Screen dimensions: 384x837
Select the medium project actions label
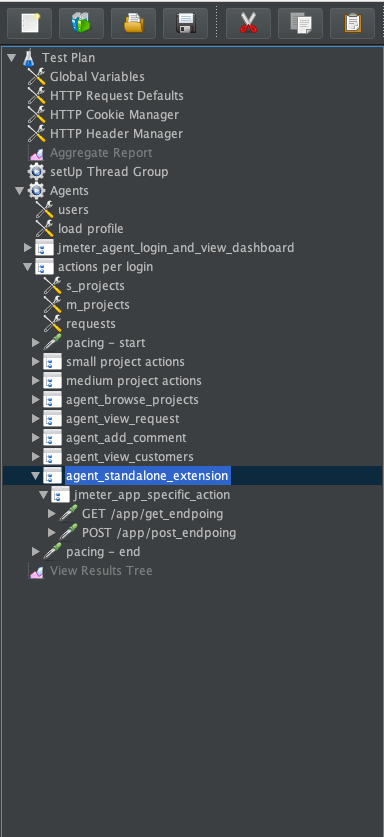point(134,381)
